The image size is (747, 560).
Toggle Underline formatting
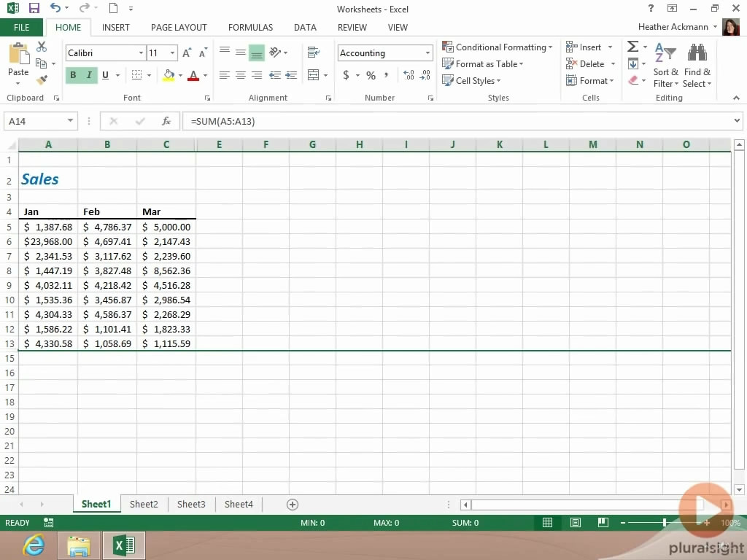[105, 75]
